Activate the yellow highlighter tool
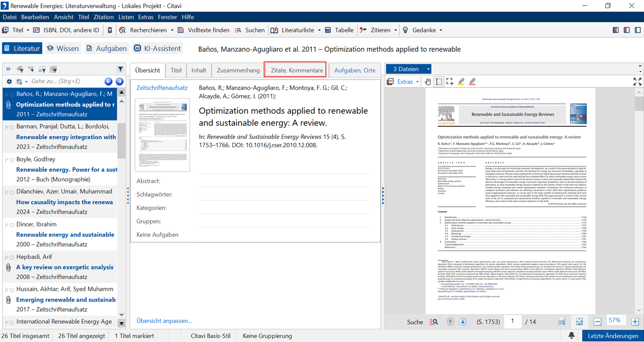This screenshot has width=644, height=342. [x=461, y=81]
